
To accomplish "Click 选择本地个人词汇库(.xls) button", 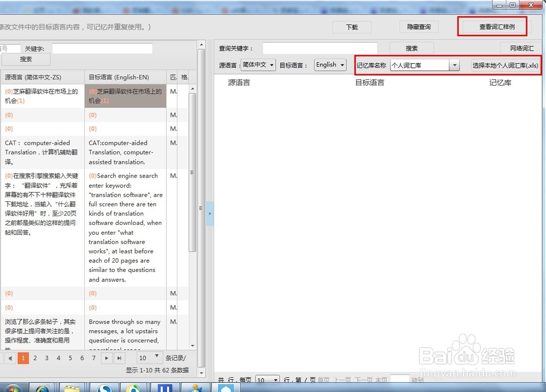I will (x=505, y=65).
